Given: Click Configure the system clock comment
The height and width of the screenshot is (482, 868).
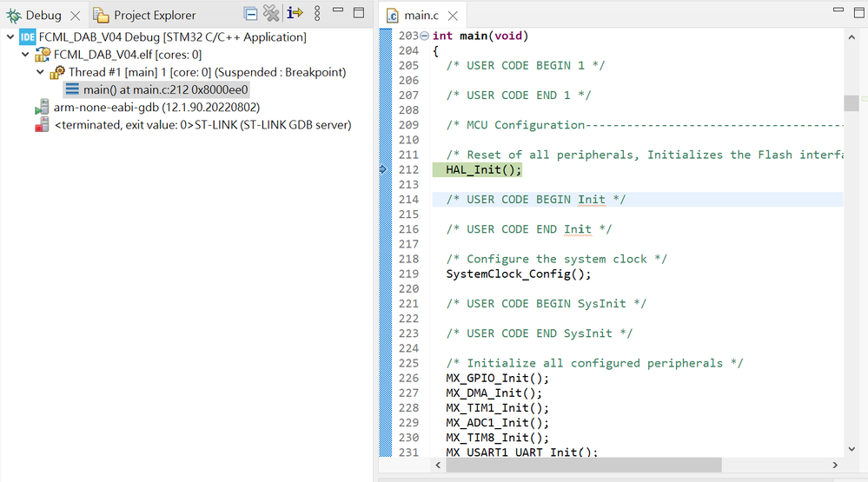Looking at the screenshot, I should (x=556, y=259).
